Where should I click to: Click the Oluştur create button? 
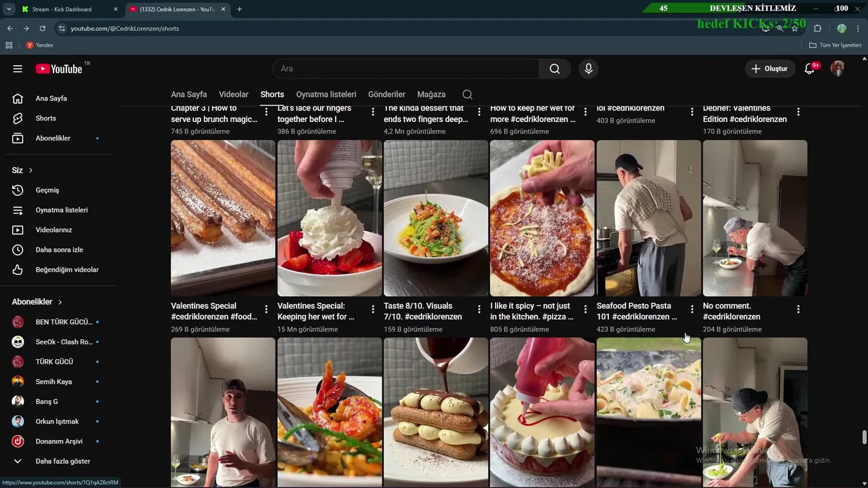770,68
